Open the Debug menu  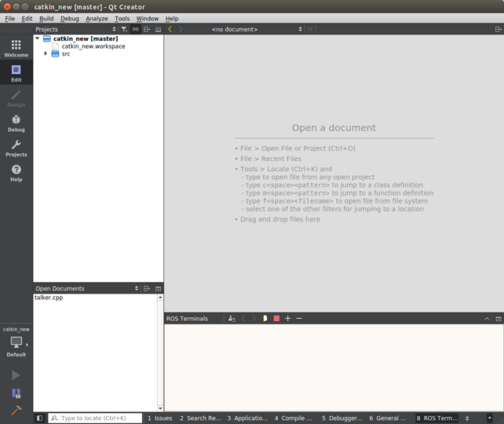click(69, 18)
